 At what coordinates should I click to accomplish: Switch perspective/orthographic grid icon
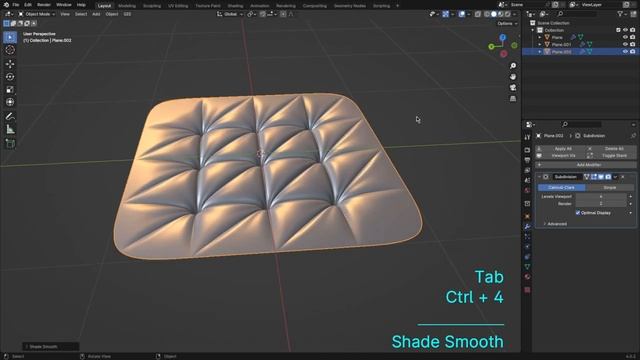[513, 99]
